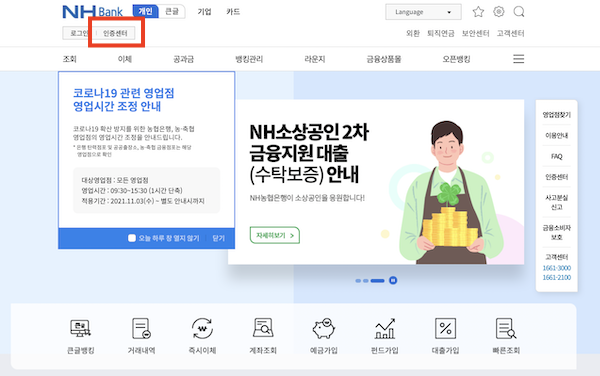Viewport: 600px width, 376px height.
Task: Select the active elongated slide indicator
Action: tap(377, 281)
